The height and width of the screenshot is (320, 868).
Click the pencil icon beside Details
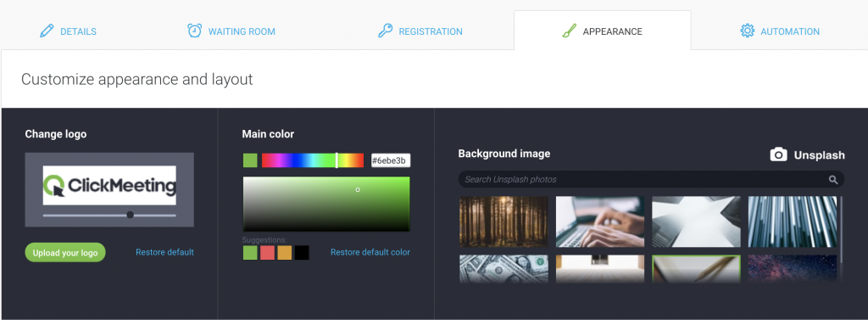(47, 31)
